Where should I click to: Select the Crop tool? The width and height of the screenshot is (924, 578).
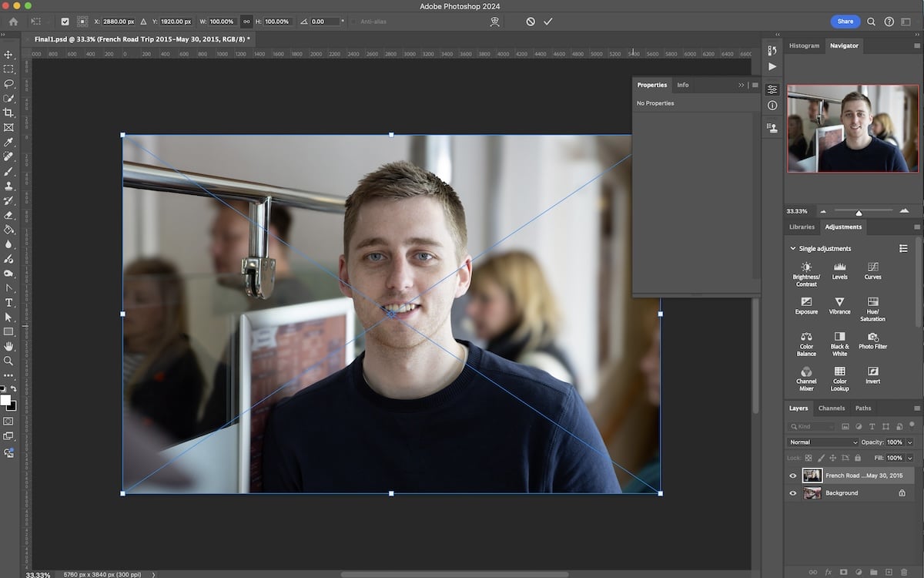click(9, 113)
